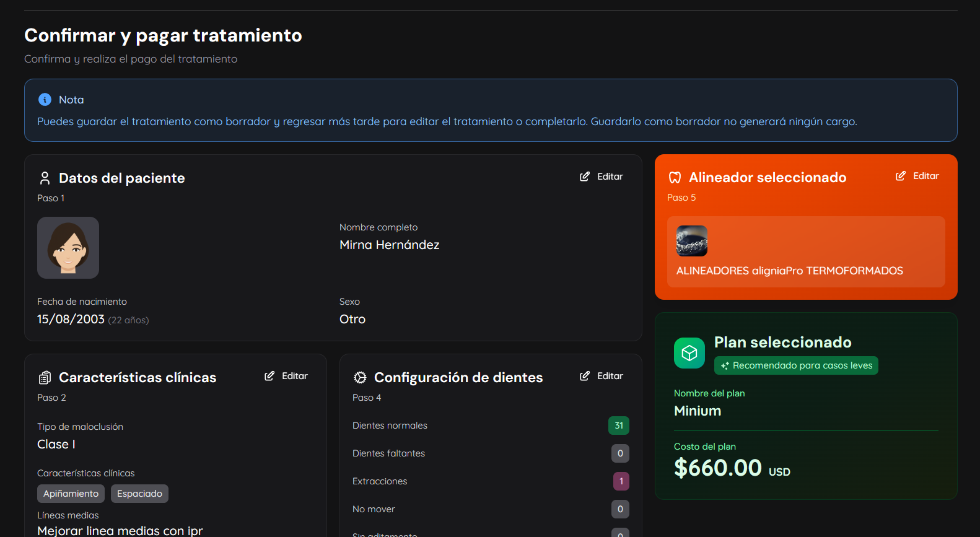Click the pencil edit icon in Alineador seleccionado card
Image resolution: width=980 pixels, height=537 pixels.
pyautogui.click(x=901, y=176)
